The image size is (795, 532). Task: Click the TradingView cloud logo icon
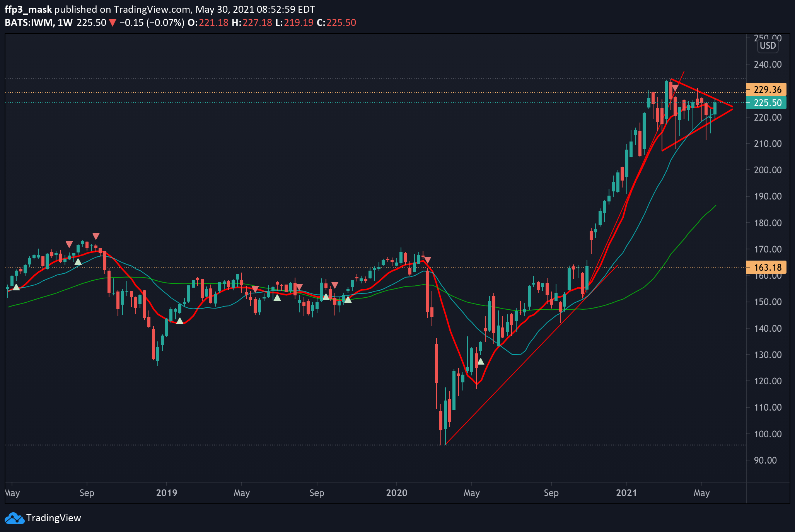(x=14, y=518)
